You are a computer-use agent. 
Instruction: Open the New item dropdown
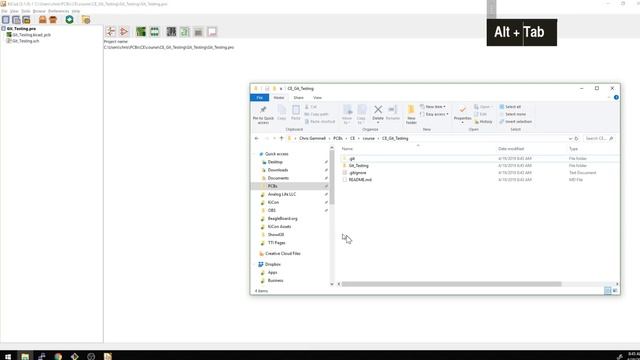(433, 107)
